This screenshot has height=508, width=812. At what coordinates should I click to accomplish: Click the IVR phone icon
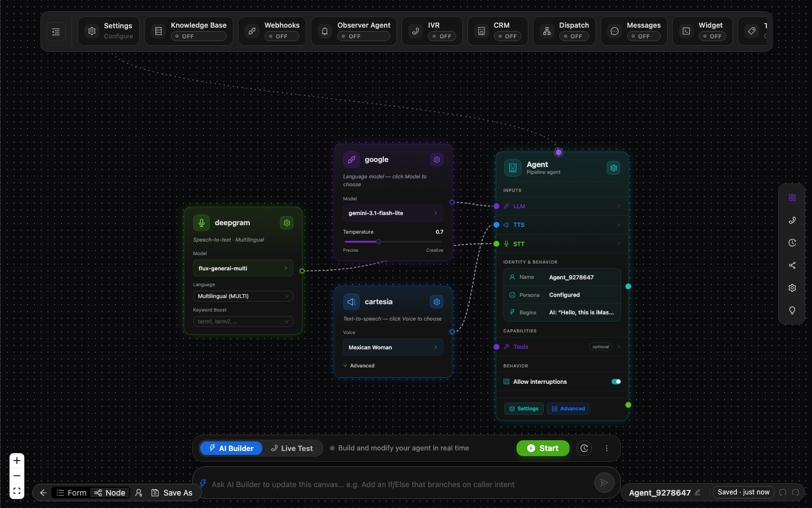[x=416, y=32]
